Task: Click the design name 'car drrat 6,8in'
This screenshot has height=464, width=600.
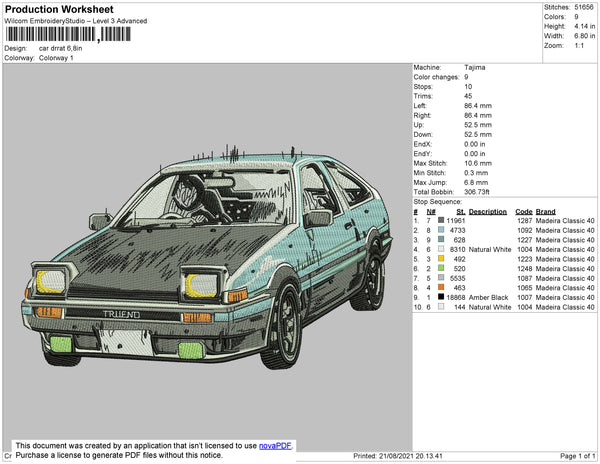Action: tap(60, 48)
